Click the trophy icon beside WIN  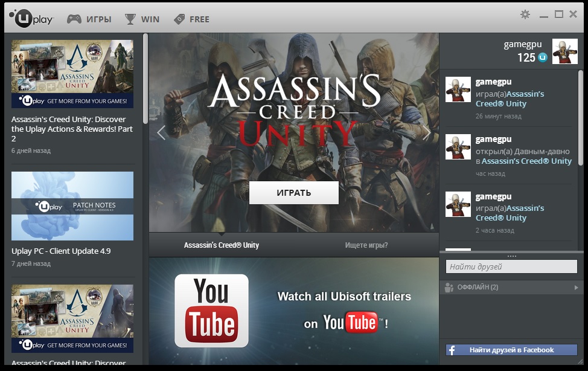tap(130, 19)
